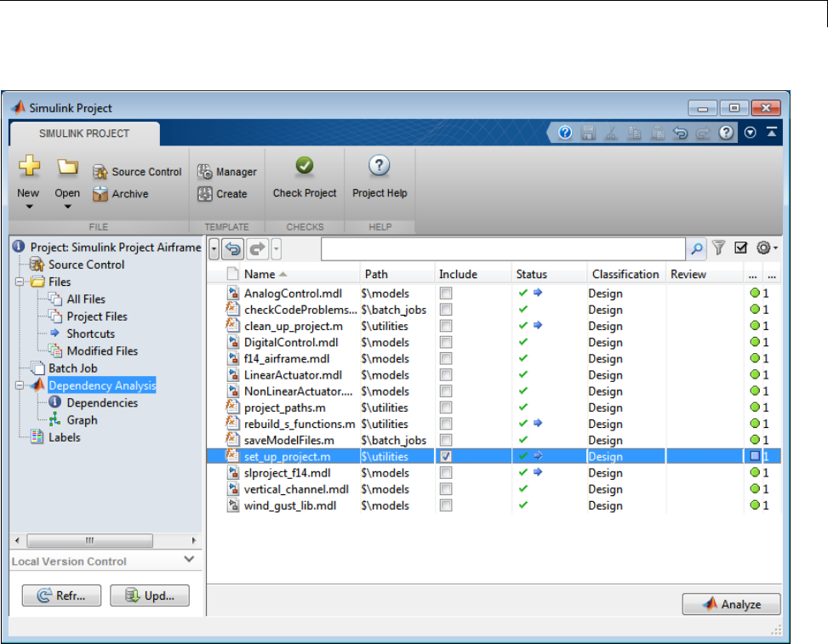Viewport: 828px width, 644px height.
Task: Tick Include checkbox for wind_gust_lib.mdl
Action: point(446,505)
